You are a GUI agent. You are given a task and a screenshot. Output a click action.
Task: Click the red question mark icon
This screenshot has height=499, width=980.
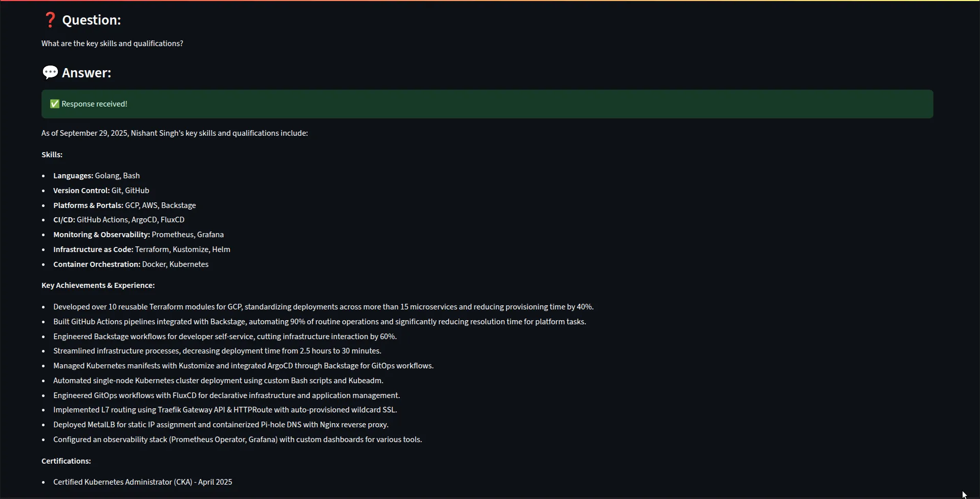pyautogui.click(x=50, y=20)
